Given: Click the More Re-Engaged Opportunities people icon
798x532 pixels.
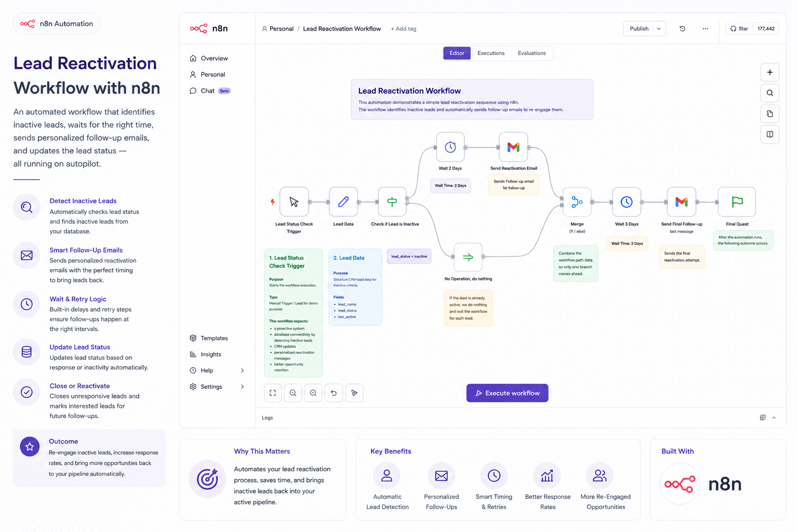Looking at the screenshot, I should pos(600,475).
